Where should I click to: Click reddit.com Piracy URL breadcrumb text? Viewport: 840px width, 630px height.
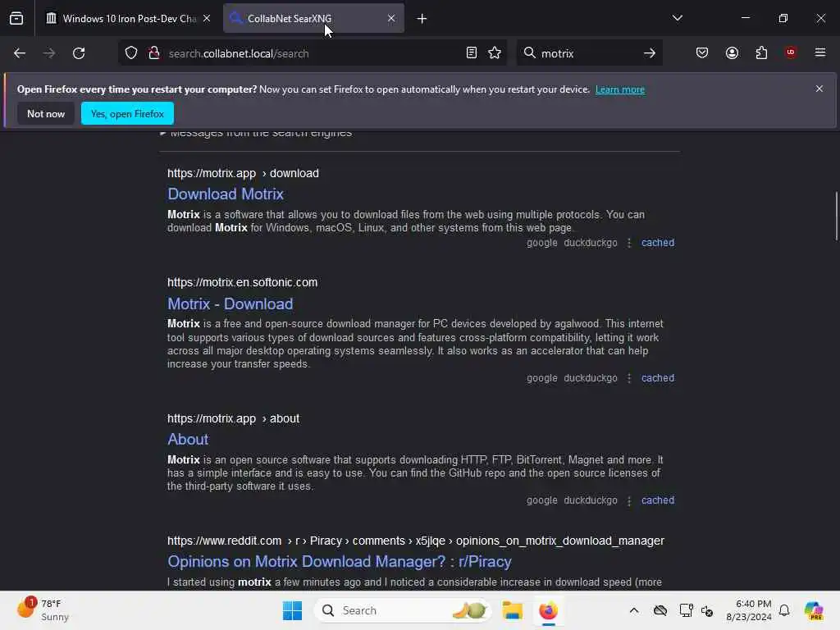coord(416,541)
